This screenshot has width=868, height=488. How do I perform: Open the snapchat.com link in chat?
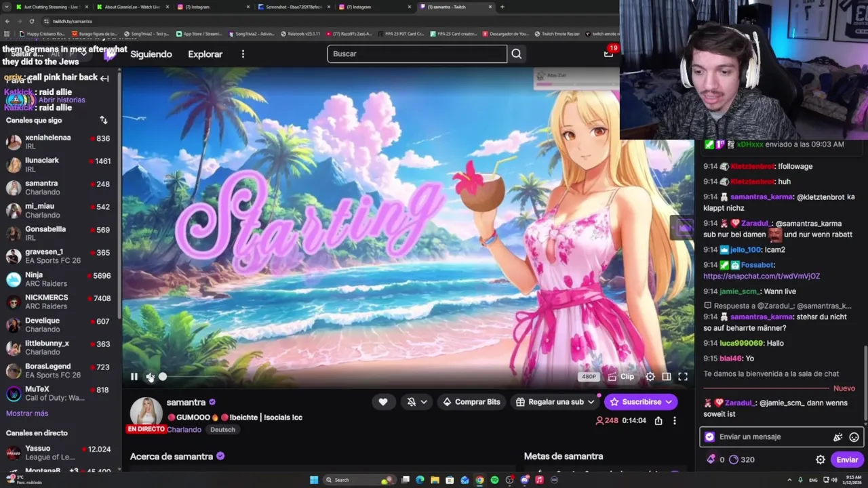[x=762, y=277]
